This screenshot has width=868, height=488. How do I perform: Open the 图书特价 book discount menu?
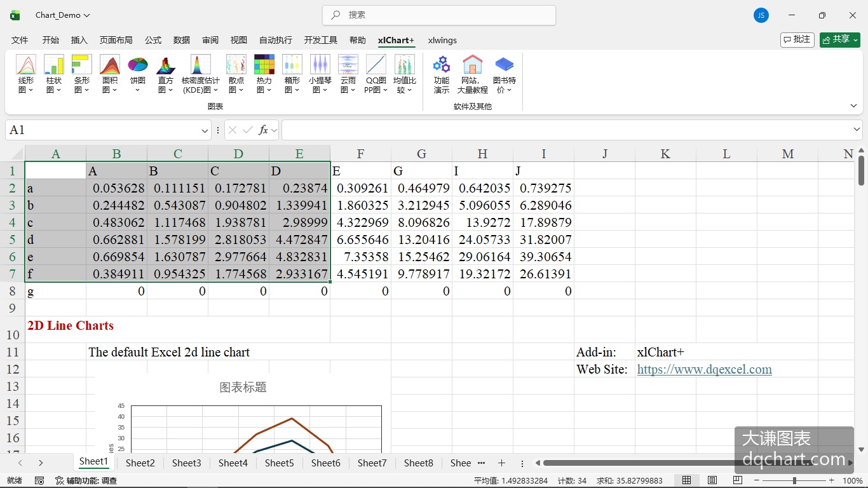pos(505,74)
